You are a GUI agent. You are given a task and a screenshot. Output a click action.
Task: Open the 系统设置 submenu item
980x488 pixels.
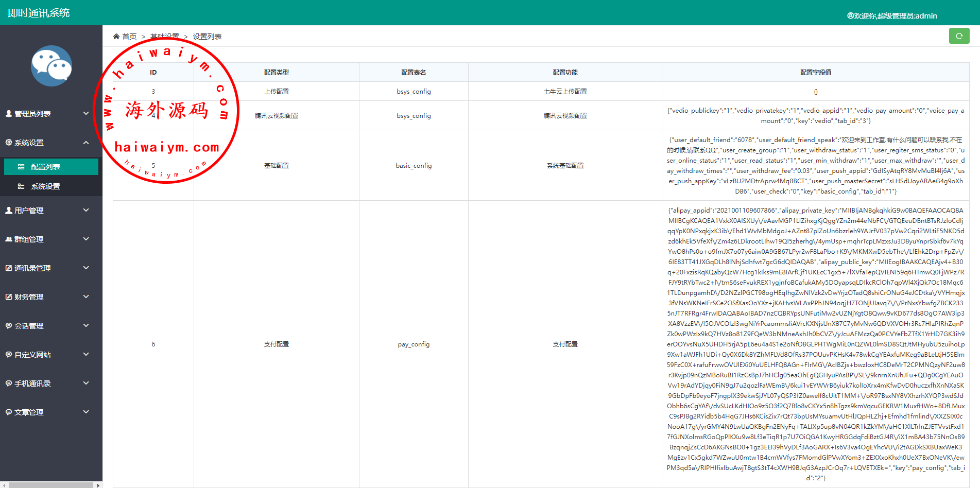(45, 186)
